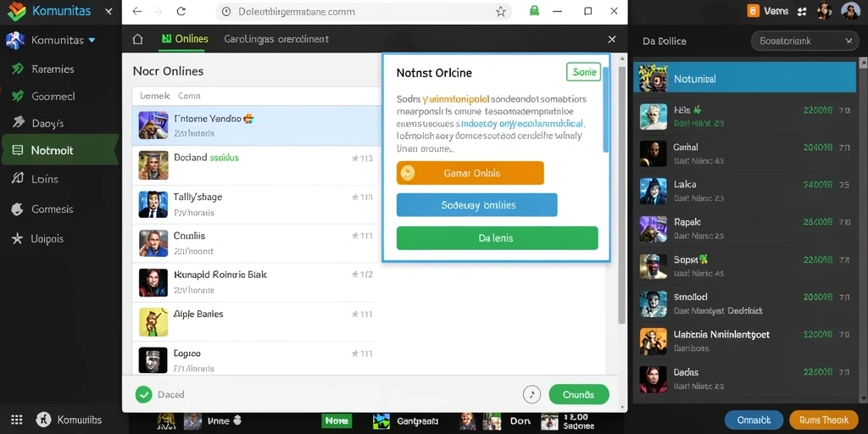Image resolution: width=868 pixels, height=434 pixels.
Task: Toggle the green Daced check circle
Action: click(144, 394)
